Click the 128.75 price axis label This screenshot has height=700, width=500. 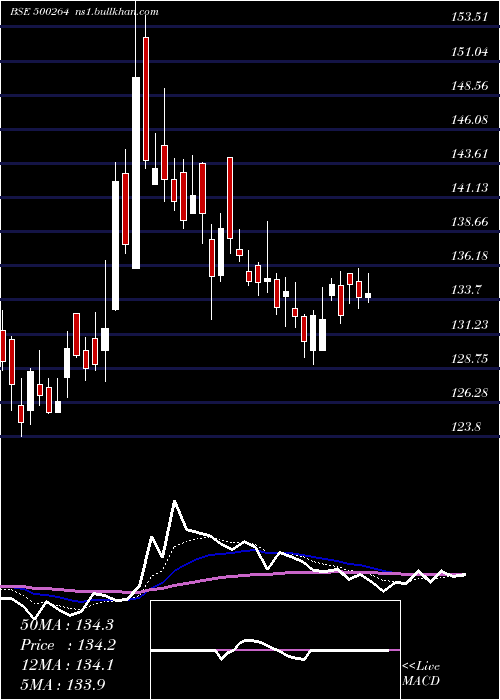471,358
